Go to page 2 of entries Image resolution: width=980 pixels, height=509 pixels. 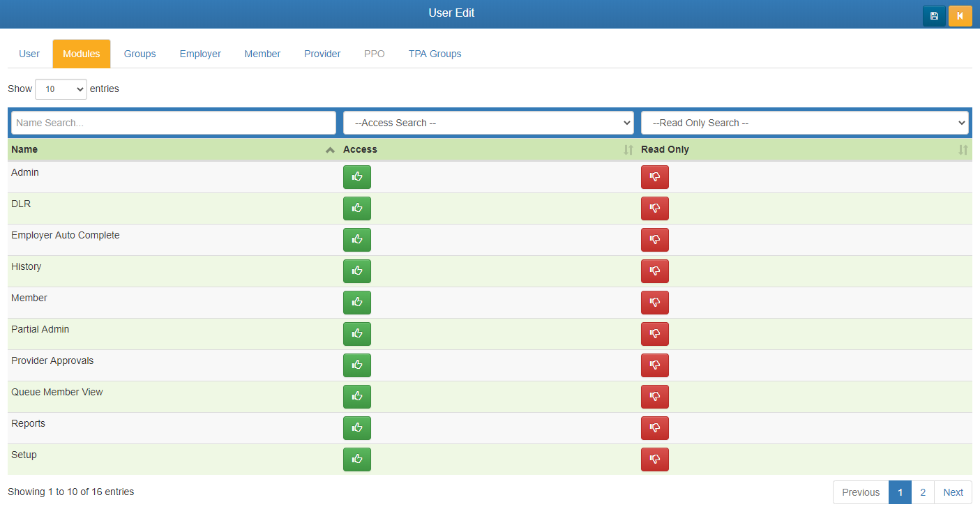pos(923,492)
